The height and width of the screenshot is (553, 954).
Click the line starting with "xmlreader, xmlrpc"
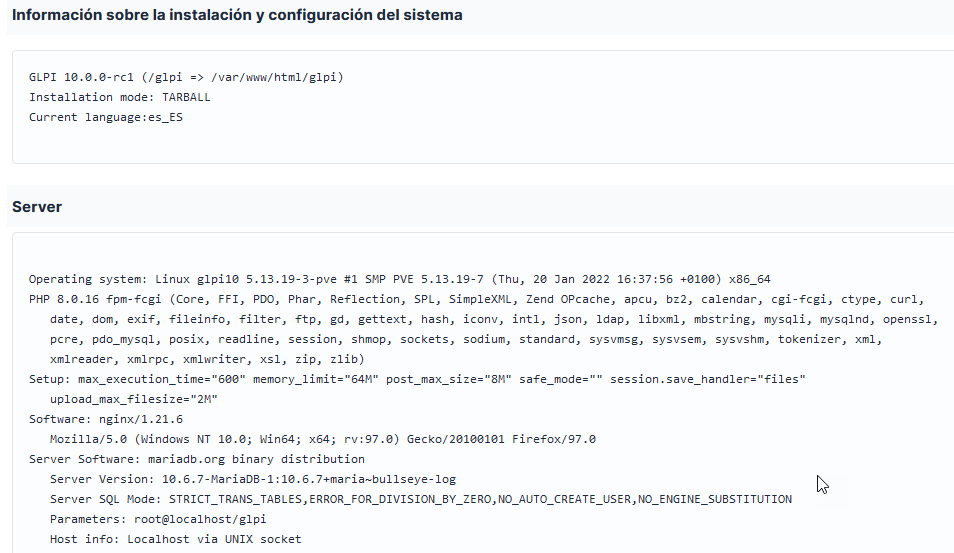[x=207, y=360]
